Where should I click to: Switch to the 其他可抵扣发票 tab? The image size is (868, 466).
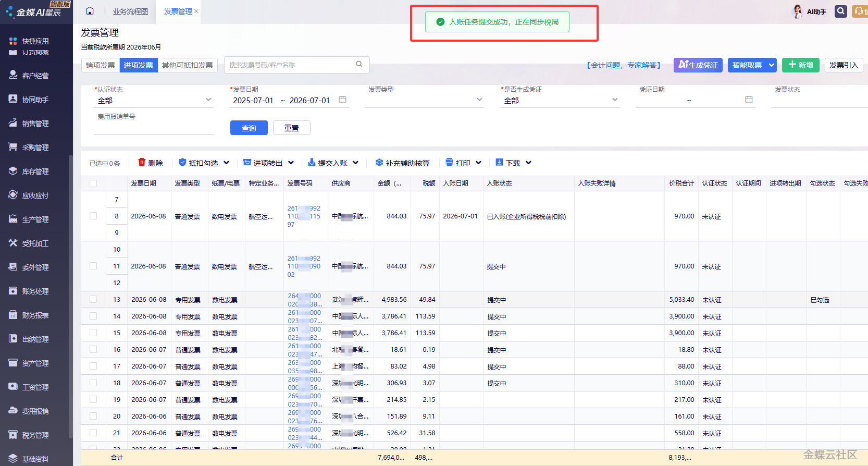188,65
